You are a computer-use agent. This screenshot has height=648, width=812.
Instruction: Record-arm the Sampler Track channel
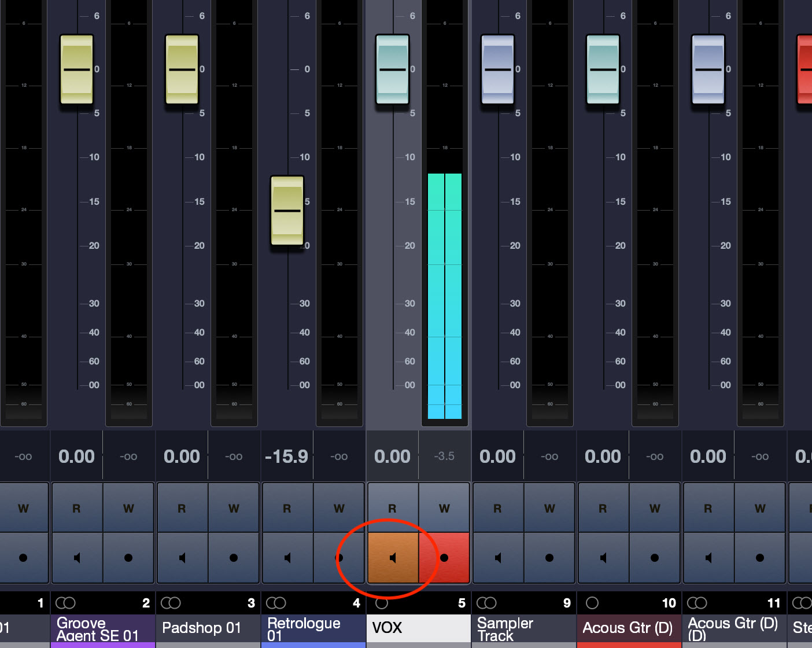[549, 557]
